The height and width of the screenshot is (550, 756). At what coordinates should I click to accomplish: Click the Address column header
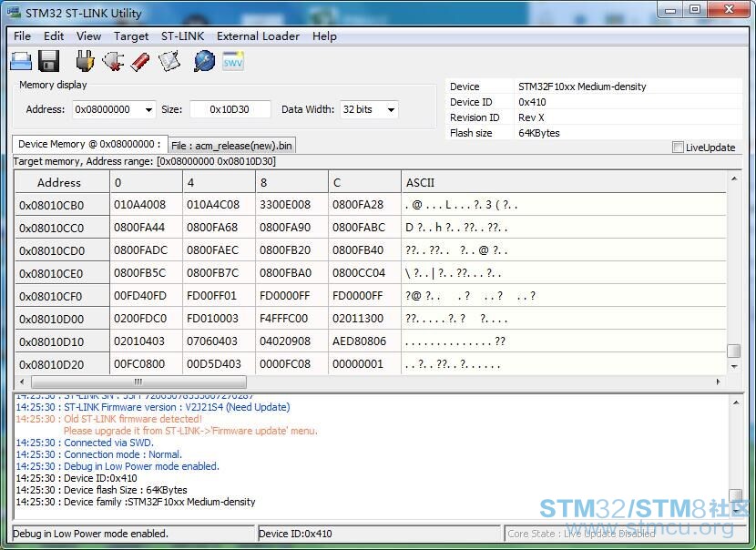[62, 182]
